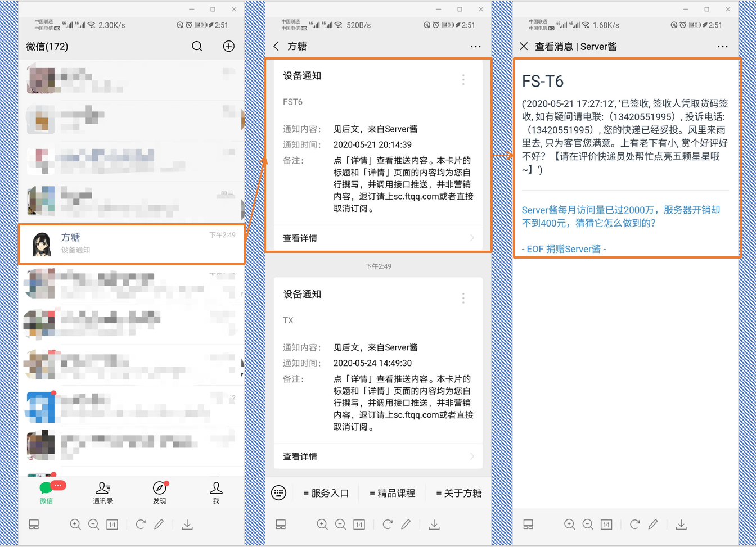Screen dimensions: 756x547
Task: Edit image in the left viewer window
Action: [159, 524]
